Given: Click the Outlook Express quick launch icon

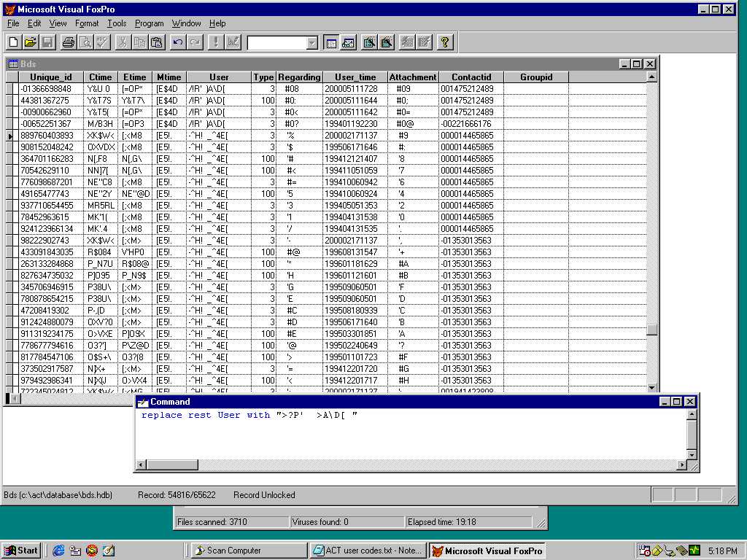Looking at the screenshot, I should 75,551.
